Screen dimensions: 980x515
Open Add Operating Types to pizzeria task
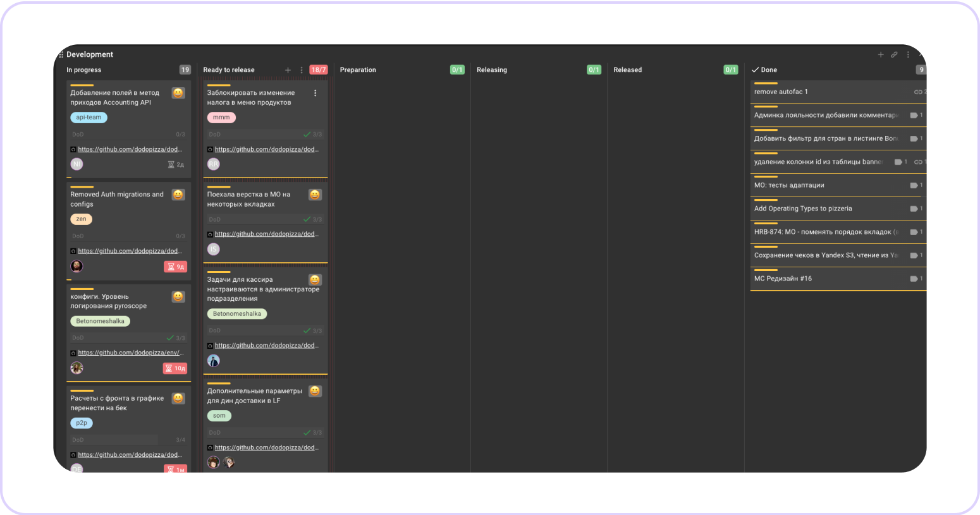coord(803,209)
